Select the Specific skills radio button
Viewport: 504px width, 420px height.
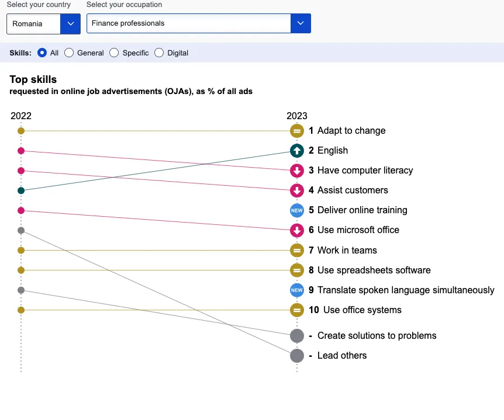(114, 53)
